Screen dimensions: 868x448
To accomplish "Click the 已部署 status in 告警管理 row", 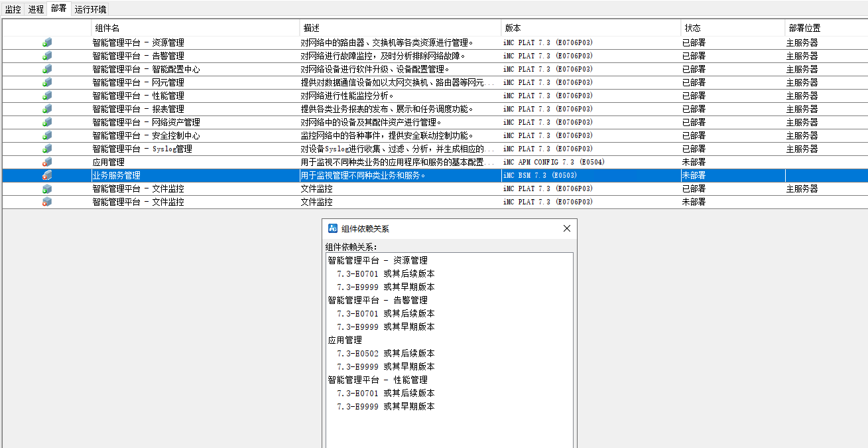I will 694,56.
